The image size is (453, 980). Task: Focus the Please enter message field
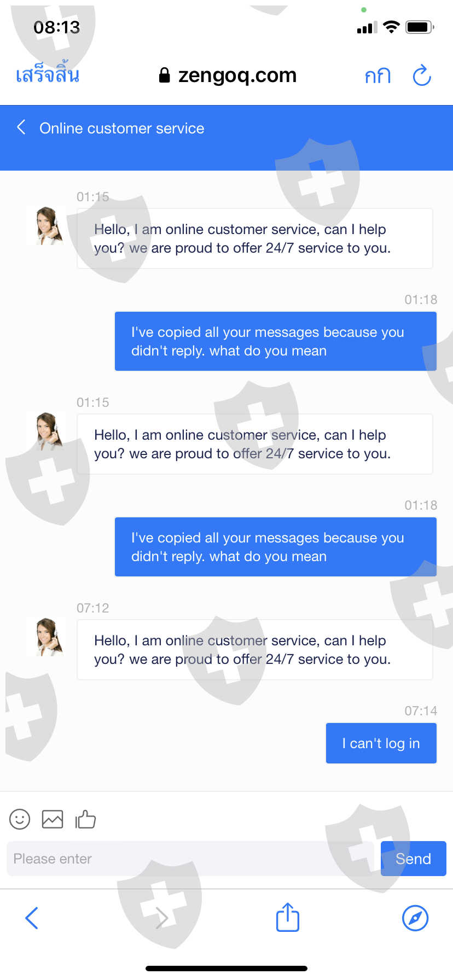[190, 859]
